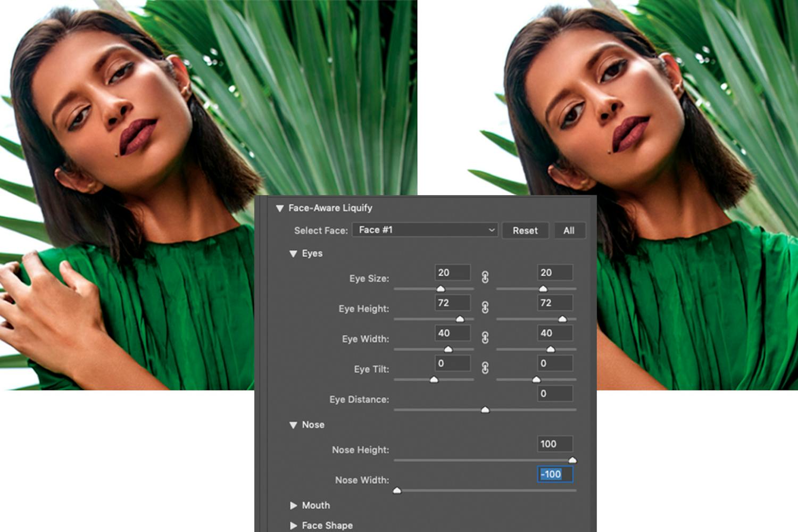Click the Eye Distance slider handle
The width and height of the screenshot is (798, 532).
(x=485, y=410)
